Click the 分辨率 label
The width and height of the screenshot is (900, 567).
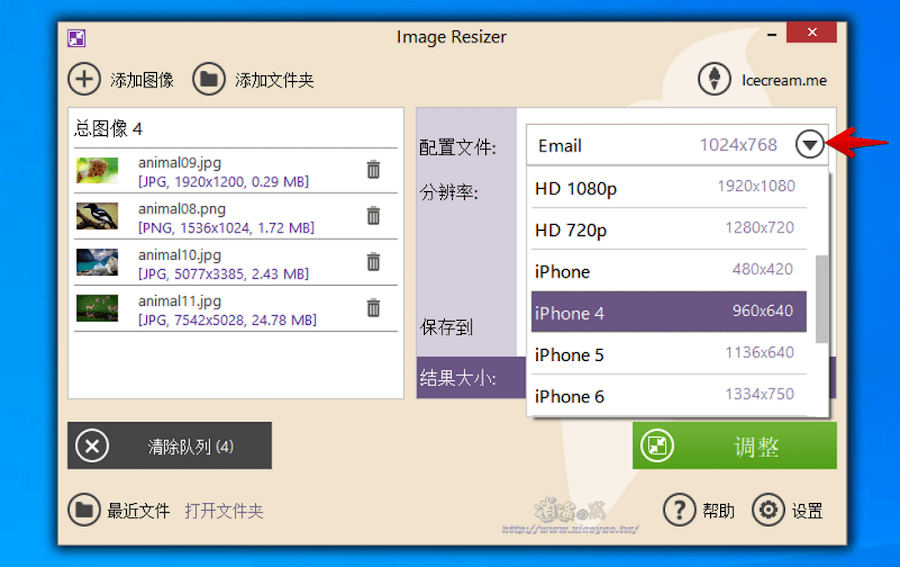point(449,192)
